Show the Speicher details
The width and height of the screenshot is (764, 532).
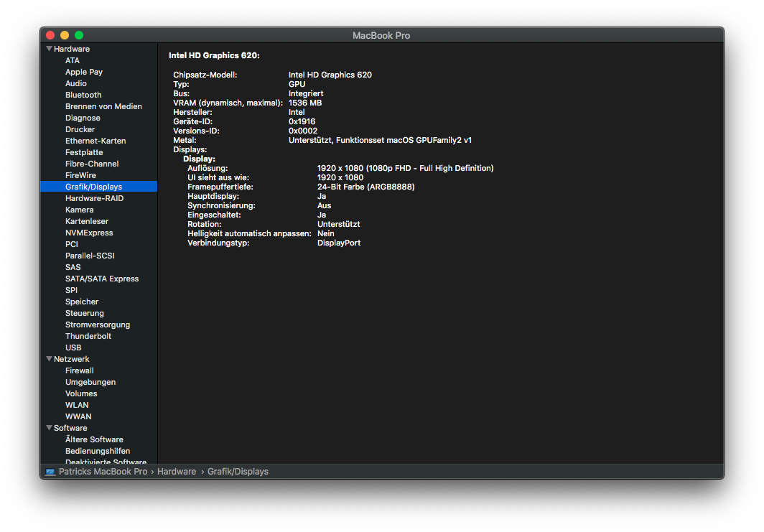82,302
